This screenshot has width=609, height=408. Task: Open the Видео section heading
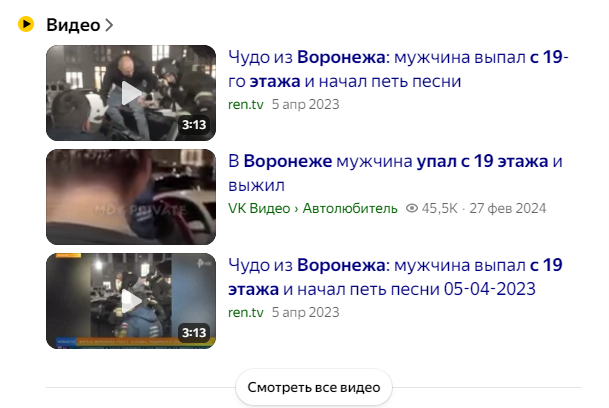coord(73,25)
